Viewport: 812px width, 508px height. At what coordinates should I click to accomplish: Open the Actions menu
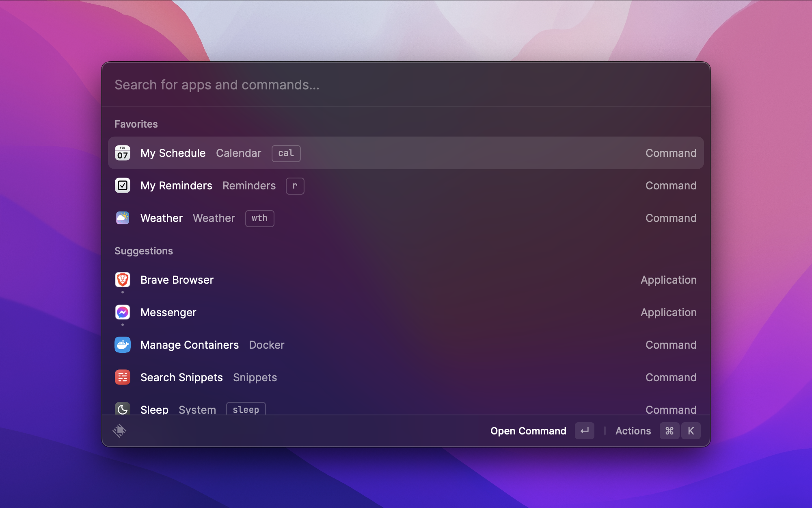click(x=633, y=431)
